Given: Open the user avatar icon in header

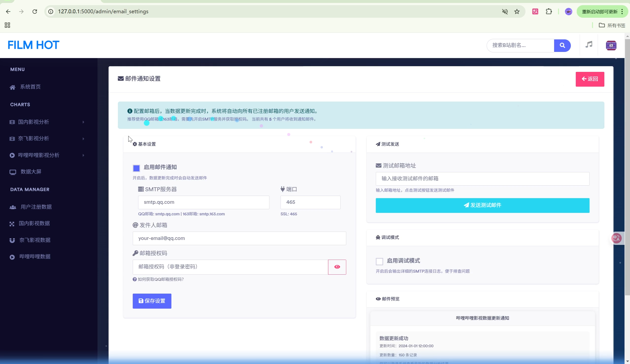Looking at the screenshot, I should point(611,46).
